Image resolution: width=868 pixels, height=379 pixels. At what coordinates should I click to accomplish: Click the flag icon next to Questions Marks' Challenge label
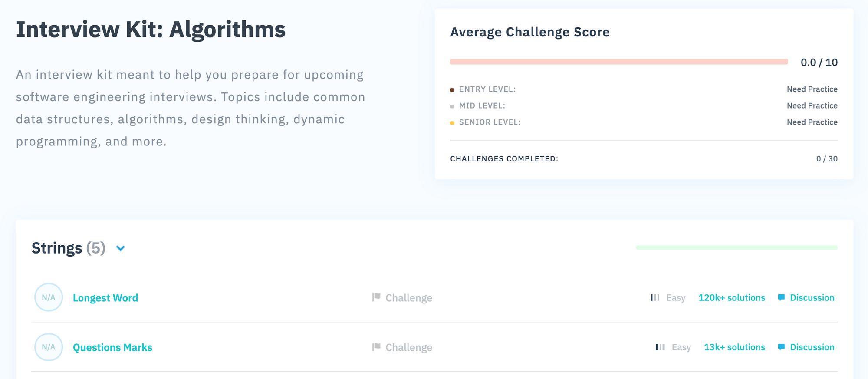(x=376, y=346)
